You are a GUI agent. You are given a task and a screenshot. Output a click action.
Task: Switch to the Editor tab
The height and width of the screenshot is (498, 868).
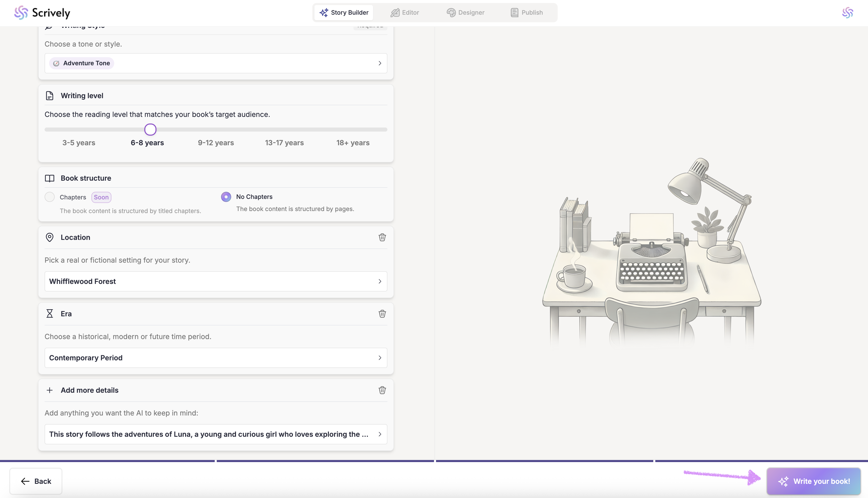coord(405,13)
